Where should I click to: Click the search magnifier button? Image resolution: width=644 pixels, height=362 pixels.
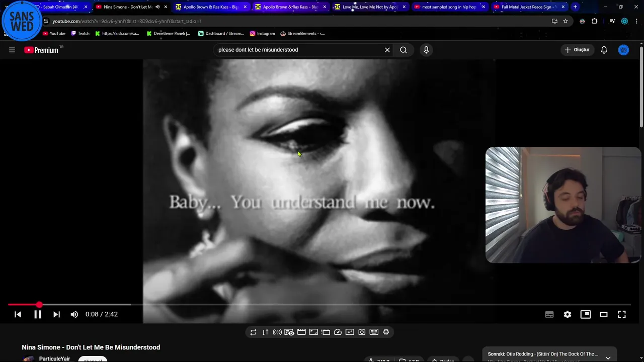click(x=404, y=50)
